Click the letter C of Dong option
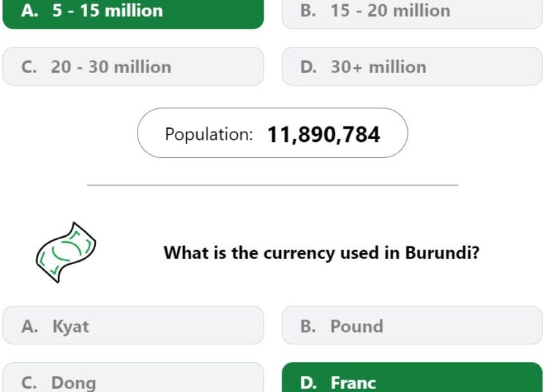Viewport: 549px width, 392px height. tap(29, 383)
